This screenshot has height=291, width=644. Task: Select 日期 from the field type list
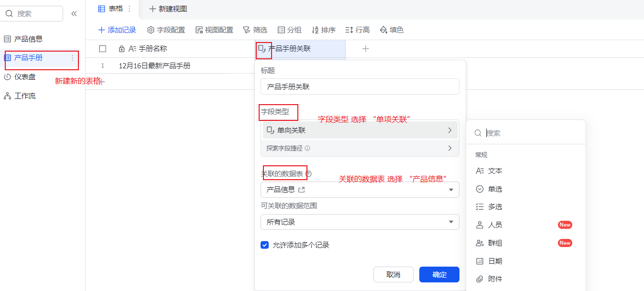click(x=495, y=261)
